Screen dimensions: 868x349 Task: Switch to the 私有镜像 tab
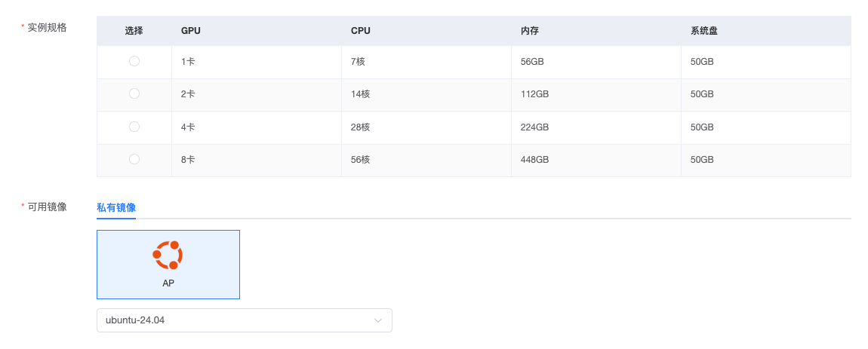(x=116, y=208)
